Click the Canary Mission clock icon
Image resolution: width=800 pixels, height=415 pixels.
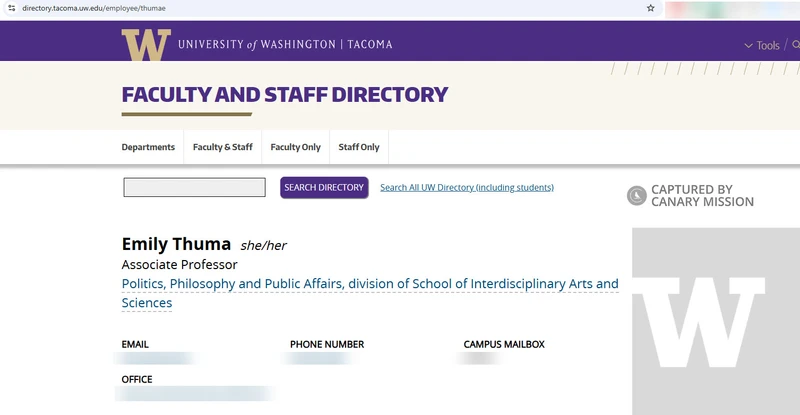point(636,196)
